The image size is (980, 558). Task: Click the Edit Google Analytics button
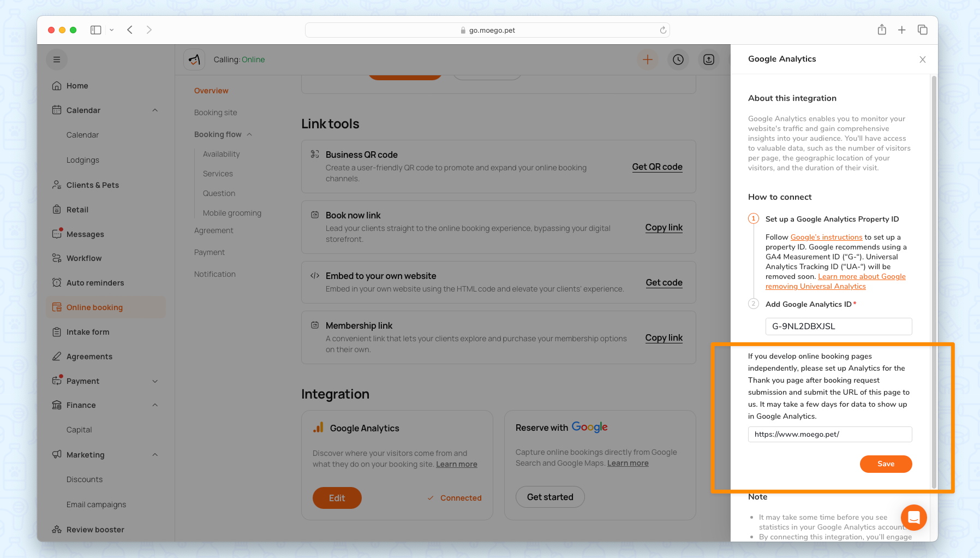pyautogui.click(x=337, y=498)
